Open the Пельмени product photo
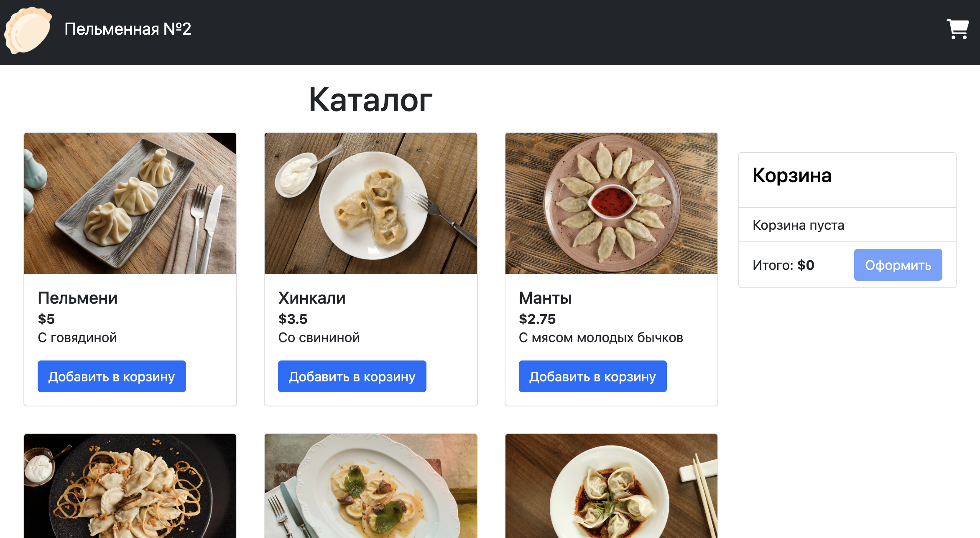980x538 pixels. (x=130, y=203)
